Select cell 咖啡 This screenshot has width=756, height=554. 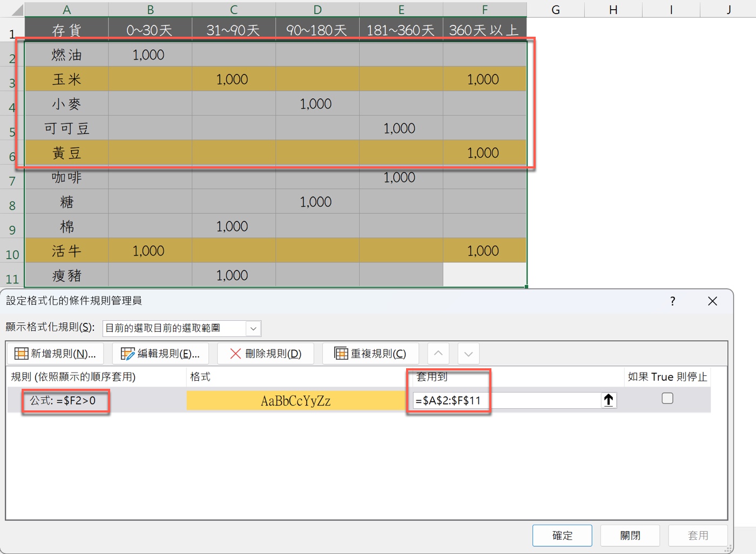66,177
